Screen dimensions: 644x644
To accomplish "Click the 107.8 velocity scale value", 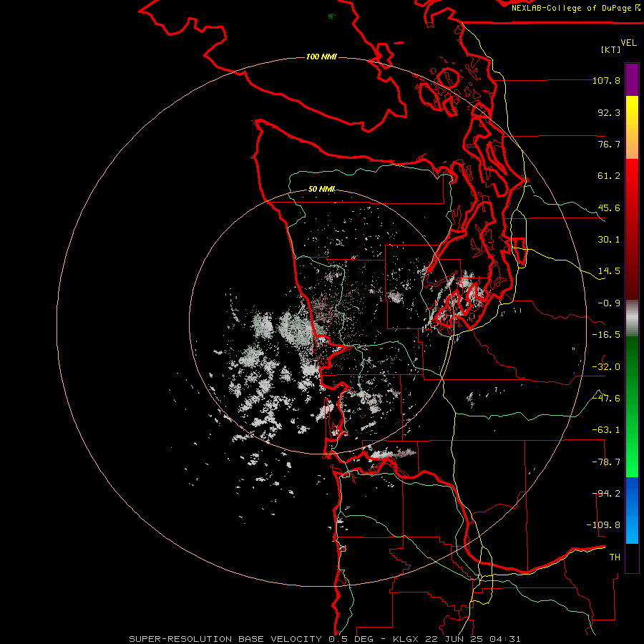I will point(606,80).
